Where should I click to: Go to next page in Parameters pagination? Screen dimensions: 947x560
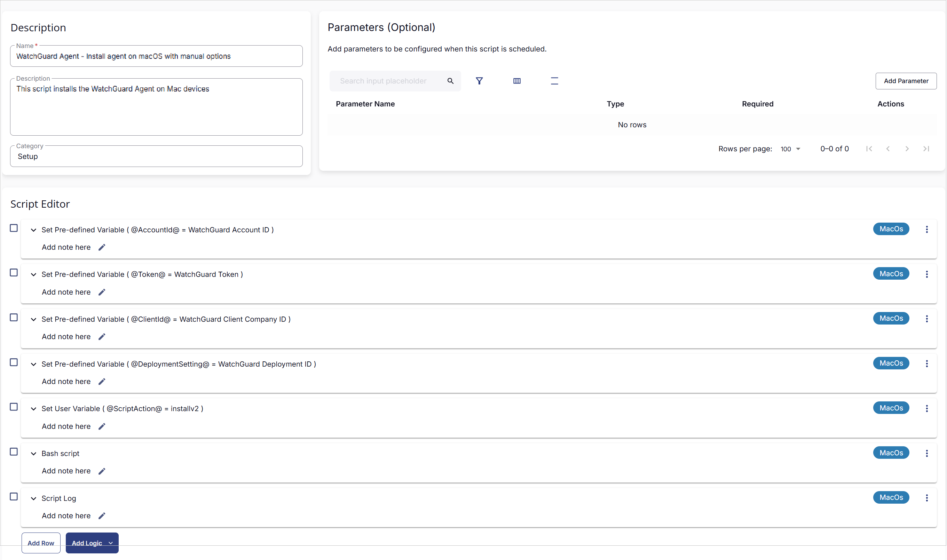[907, 148]
